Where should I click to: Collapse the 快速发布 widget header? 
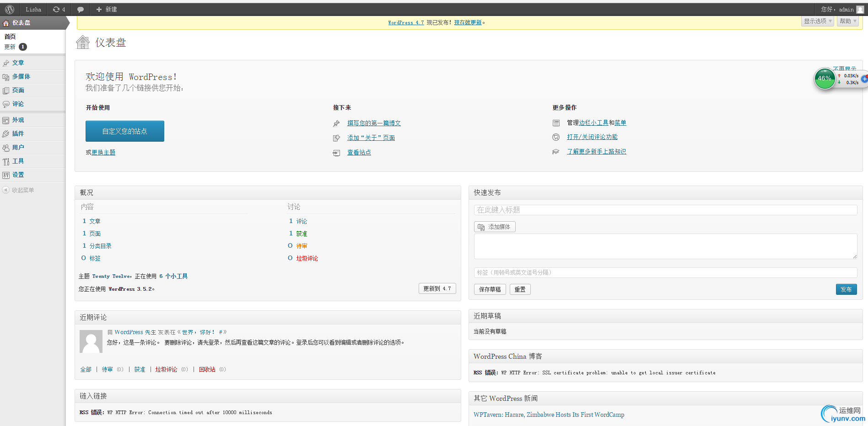665,192
